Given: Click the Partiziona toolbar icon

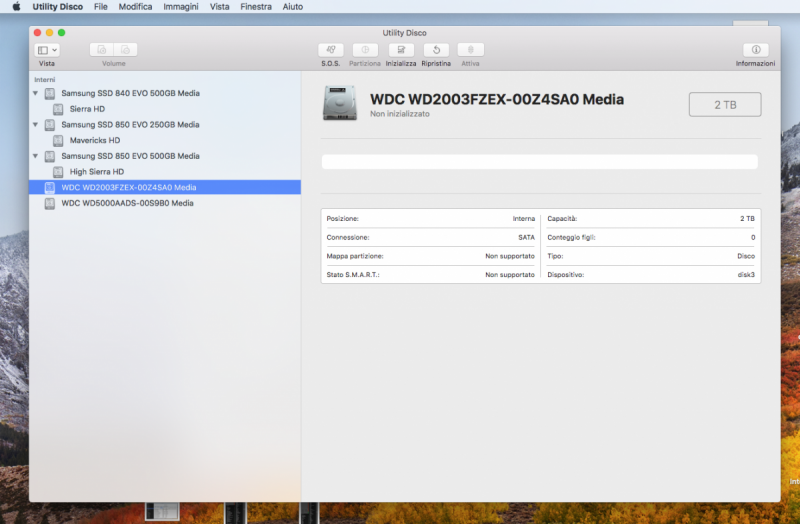Looking at the screenshot, I should (x=365, y=49).
